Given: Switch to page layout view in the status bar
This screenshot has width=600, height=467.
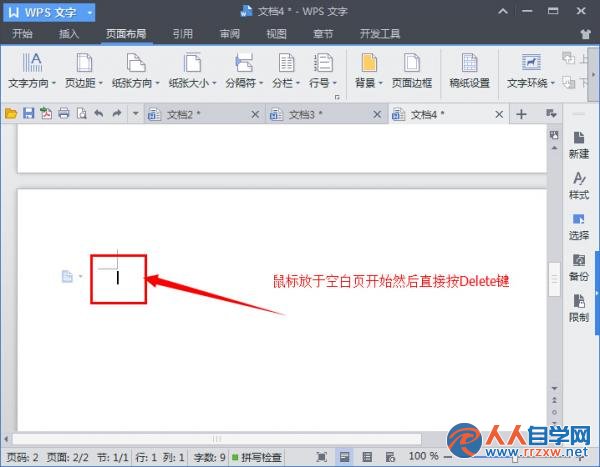Looking at the screenshot, I should click(x=344, y=457).
